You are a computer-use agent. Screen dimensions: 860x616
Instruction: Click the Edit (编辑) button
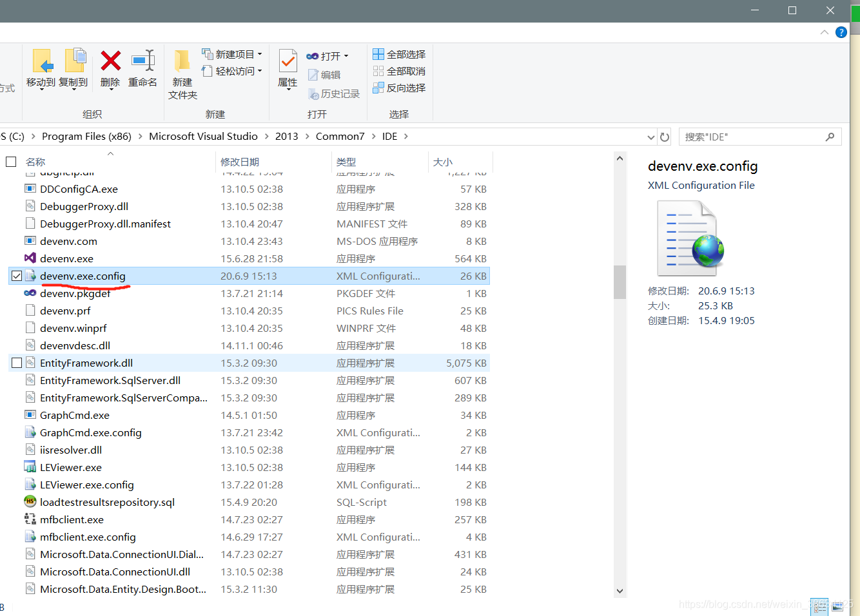324,75
